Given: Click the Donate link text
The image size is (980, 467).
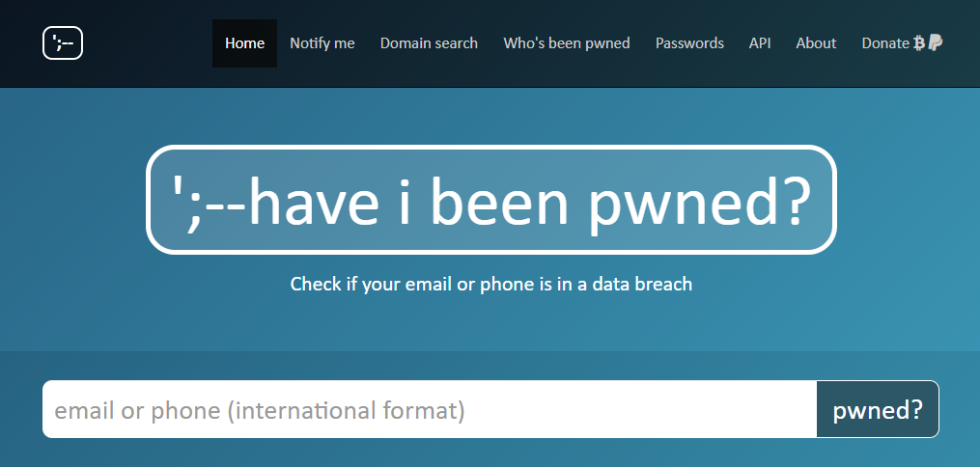Looking at the screenshot, I should tap(884, 43).
